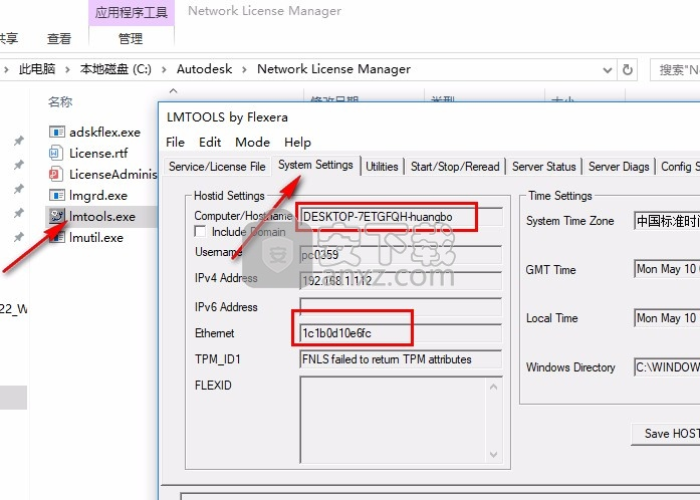Click the pin icon beside lmutil.exe
Image resolution: width=700 pixels, height=500 pixels.
[x=18, y=237]
